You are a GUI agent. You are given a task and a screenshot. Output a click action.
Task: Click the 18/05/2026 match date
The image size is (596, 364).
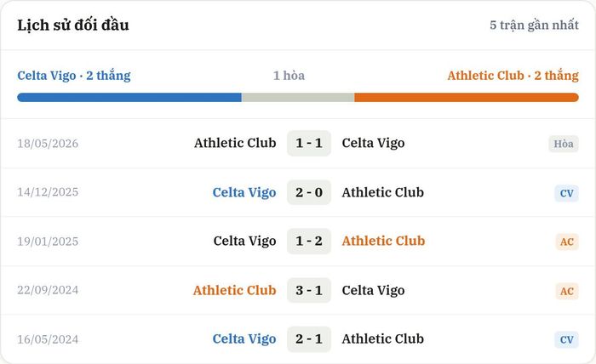[x=48, y=144]
